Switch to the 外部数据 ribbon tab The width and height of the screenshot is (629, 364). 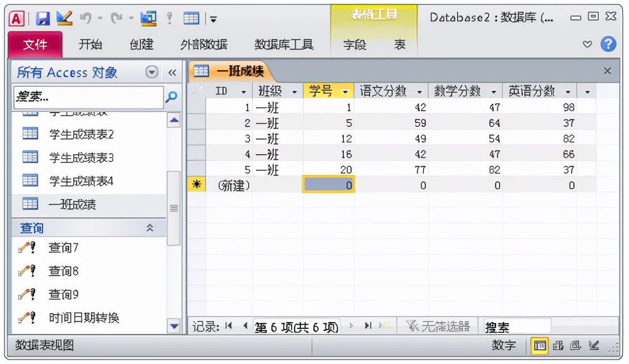(204, 44)
